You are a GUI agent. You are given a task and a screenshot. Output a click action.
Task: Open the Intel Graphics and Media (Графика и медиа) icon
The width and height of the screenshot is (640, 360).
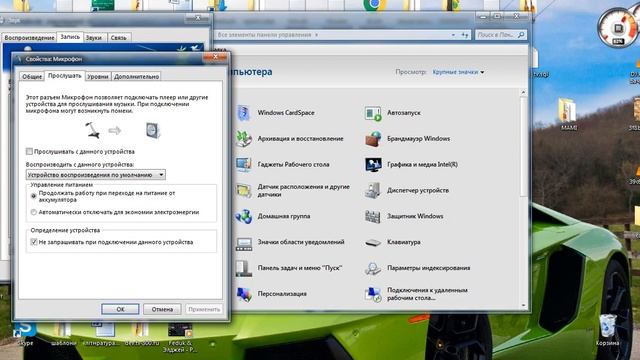[x=373, y=164]
